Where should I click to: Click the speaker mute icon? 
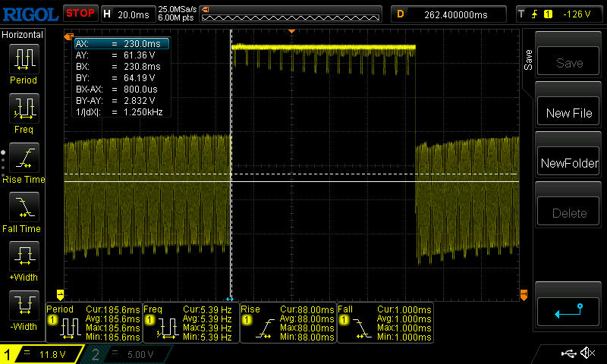[587, 353]
